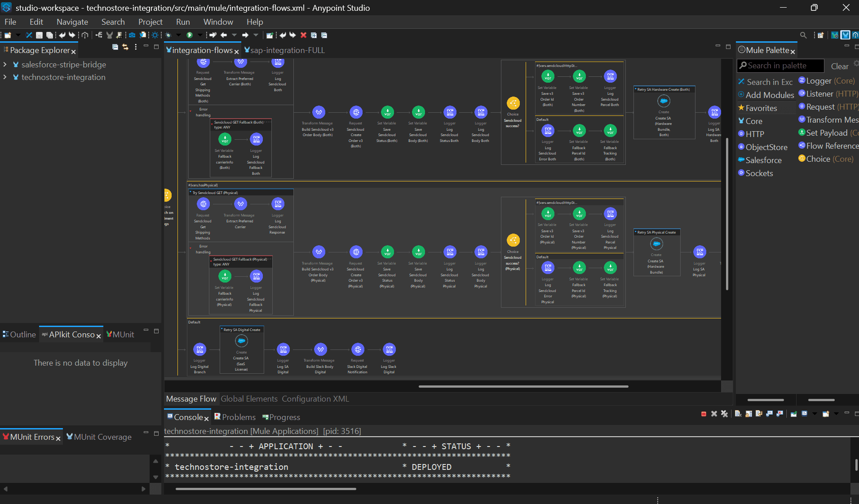The image size is (859, 504).
Task: Open the Run menu
Action: tap(183, 22)
